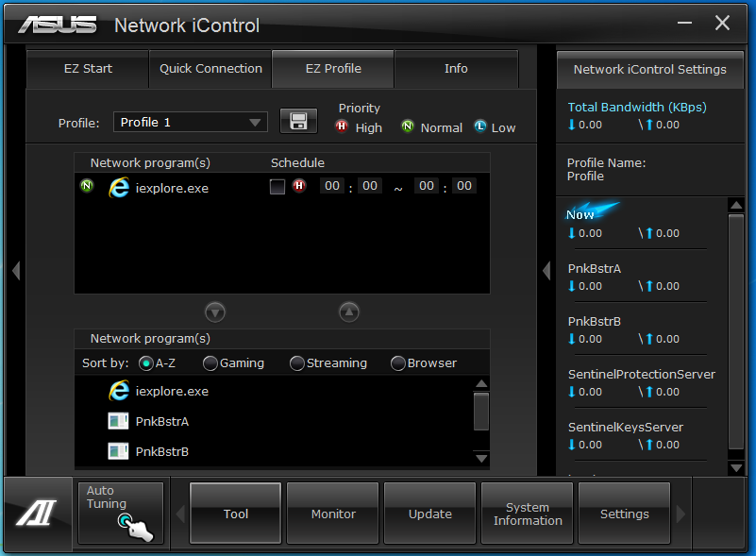Image resolution: width=756 pixels, height=556 pixels.
Task: Click the schedule end minute field
Action: click(464, 186)
